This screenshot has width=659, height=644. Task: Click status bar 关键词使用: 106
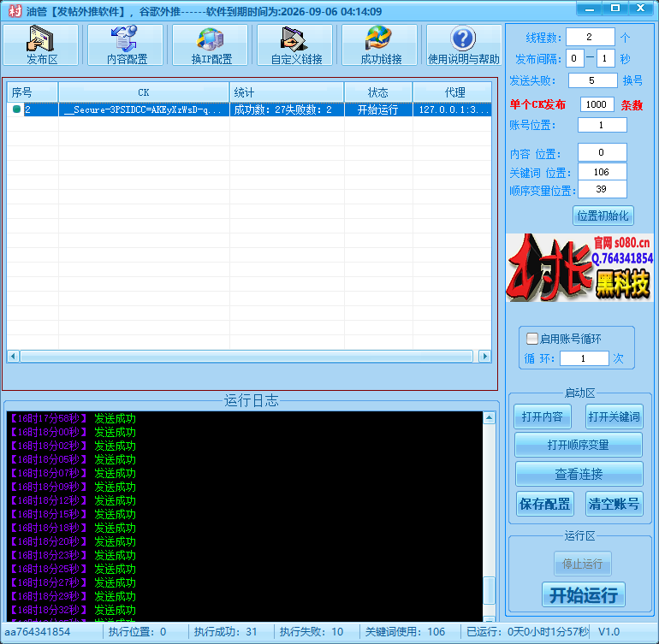405,631
